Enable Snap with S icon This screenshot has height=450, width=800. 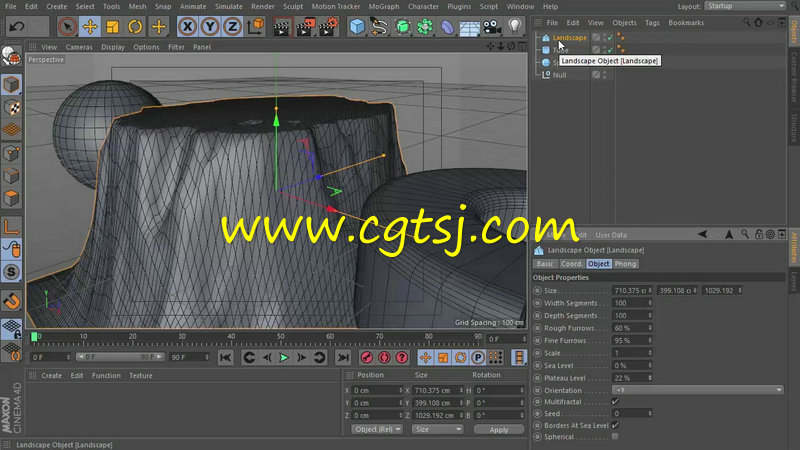pyautogui.click(x=12, y=272)
